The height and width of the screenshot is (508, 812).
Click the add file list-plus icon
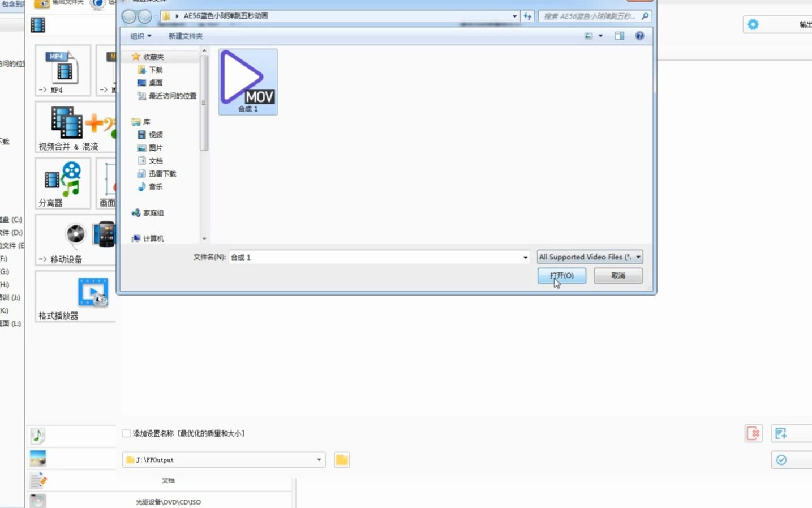point(781,434)
